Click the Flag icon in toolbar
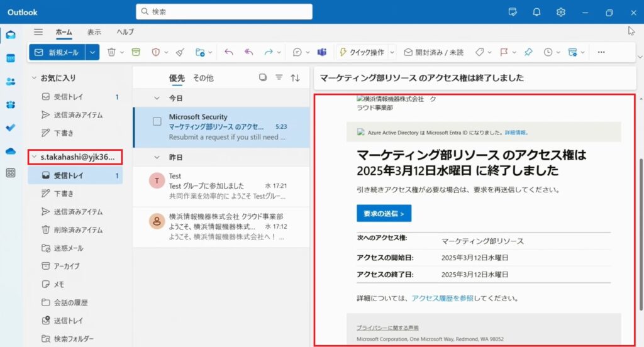The height and width of the screenshot is (347, 644). (504, 52)
